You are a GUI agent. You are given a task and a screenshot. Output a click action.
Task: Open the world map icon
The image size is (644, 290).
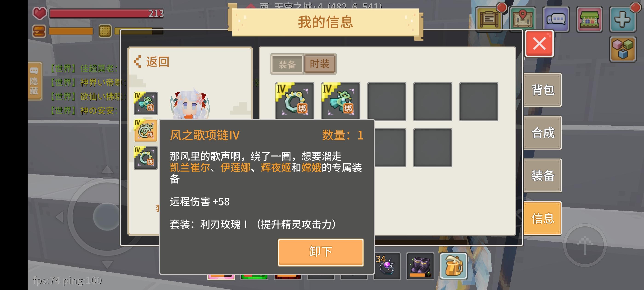tap(523, 19)
